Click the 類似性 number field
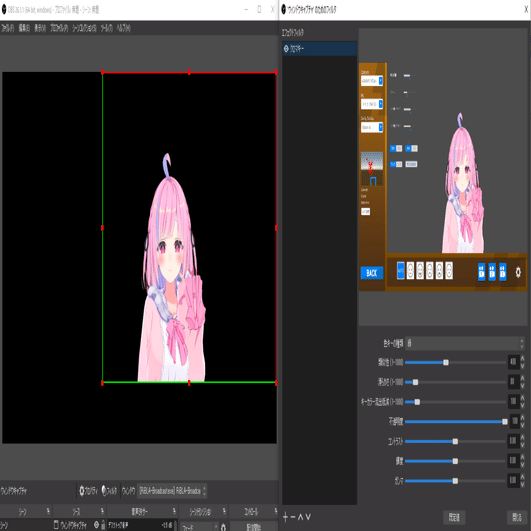531x531 pixels. click(x=513, y=362)
